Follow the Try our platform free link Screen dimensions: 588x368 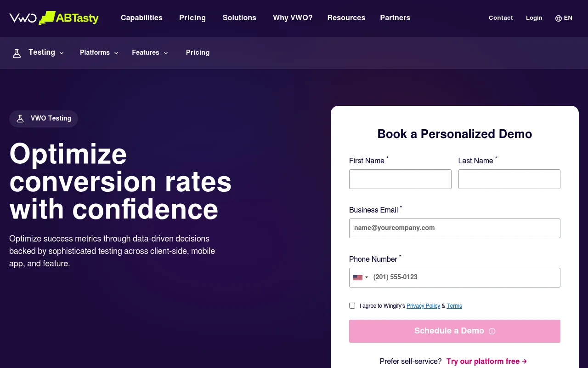486,362
